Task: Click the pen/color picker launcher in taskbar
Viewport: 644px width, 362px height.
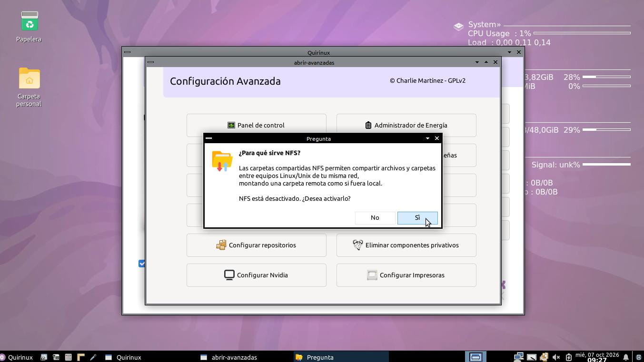Action: click(x=93, y=357)
